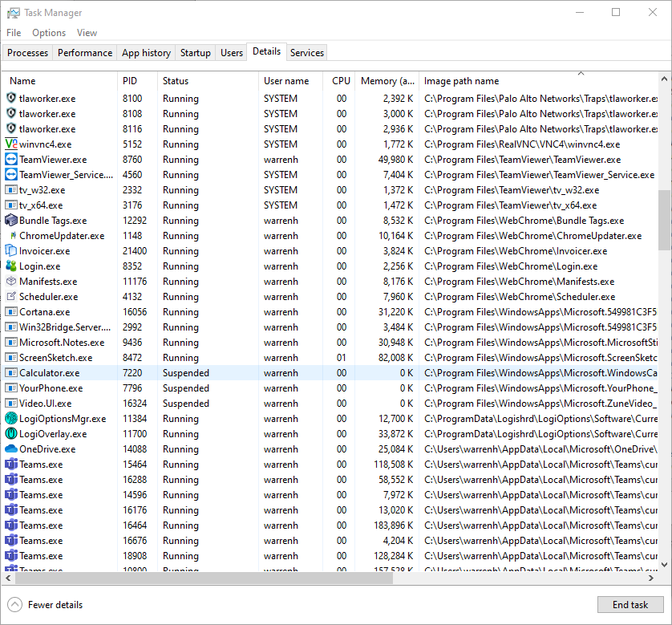Click the Video.UI.exe process icon

11,403
